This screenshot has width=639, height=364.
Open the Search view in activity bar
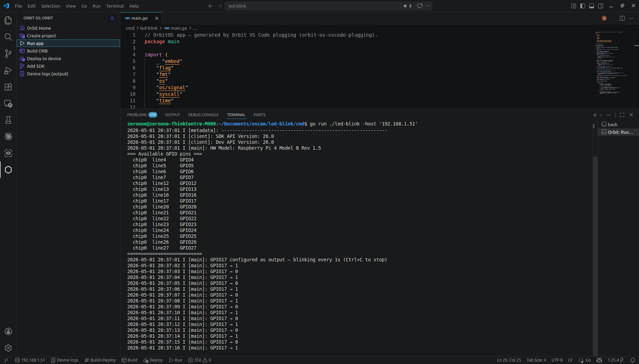point(8,37)
